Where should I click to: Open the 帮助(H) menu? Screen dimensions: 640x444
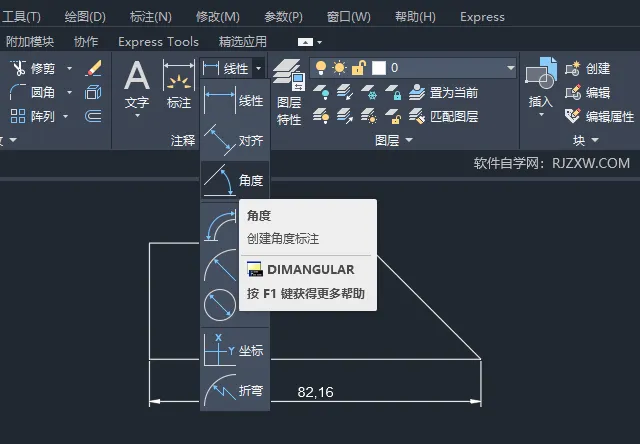coord(415,17)
